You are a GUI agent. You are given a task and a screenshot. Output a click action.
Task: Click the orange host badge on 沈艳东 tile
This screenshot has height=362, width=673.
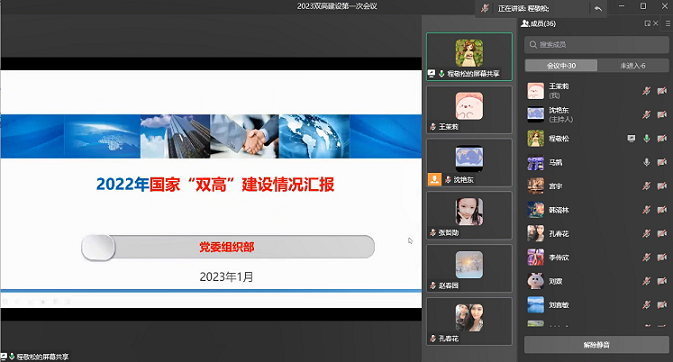434,179
